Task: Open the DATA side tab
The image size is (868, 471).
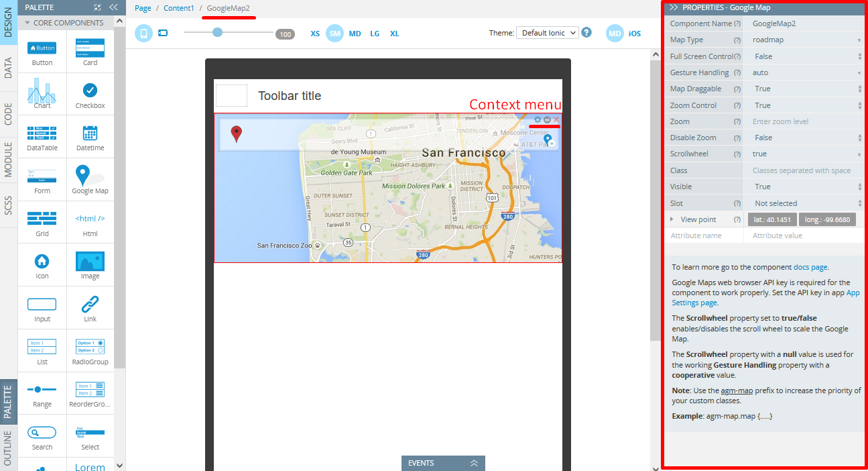Action: click(x=9, y=68)
